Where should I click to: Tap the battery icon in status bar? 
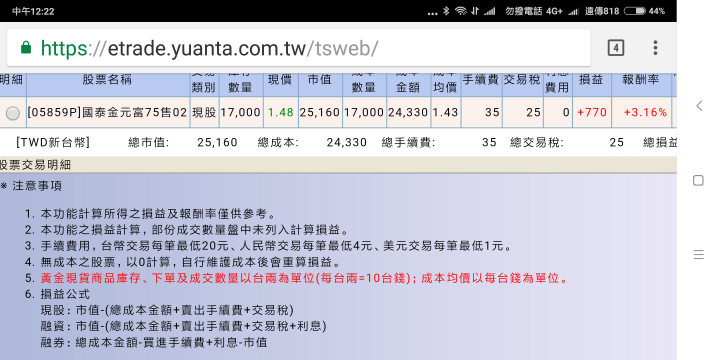pos(635,11)
